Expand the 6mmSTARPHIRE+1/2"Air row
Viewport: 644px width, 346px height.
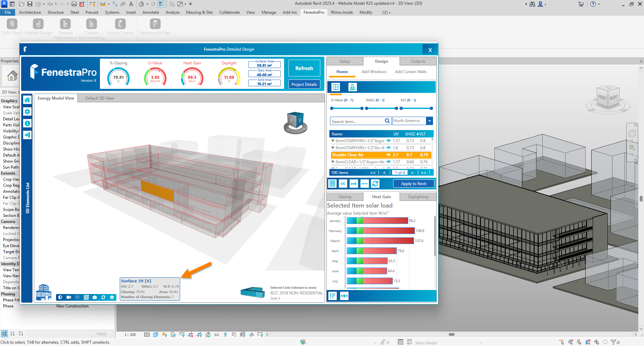(x=333, y=148)
